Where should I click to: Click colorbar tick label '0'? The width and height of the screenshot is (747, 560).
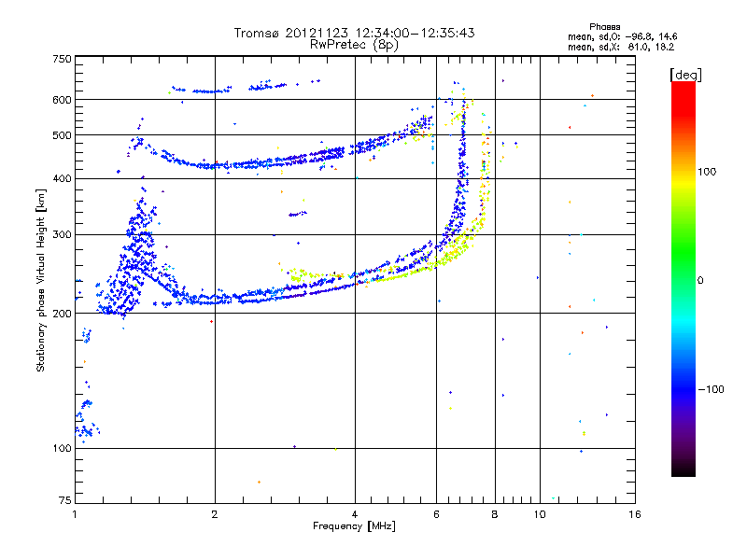tap(699, 280)
